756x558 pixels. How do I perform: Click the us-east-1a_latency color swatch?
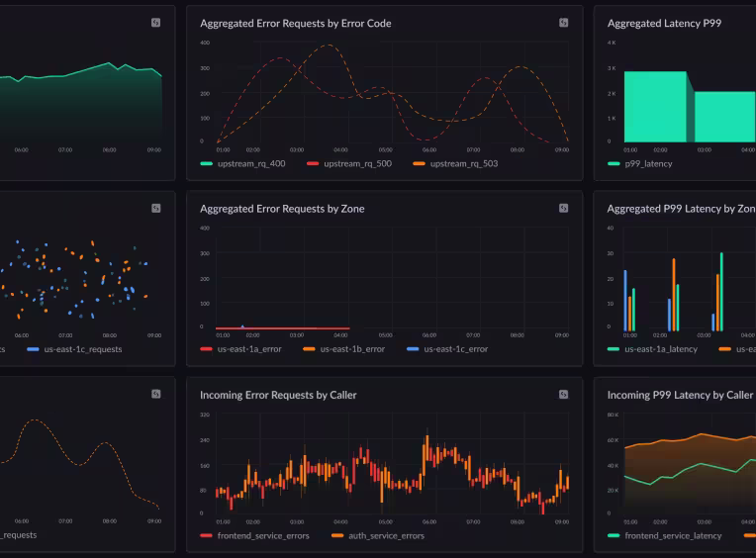pyautogui.click(x=614, y=349)
